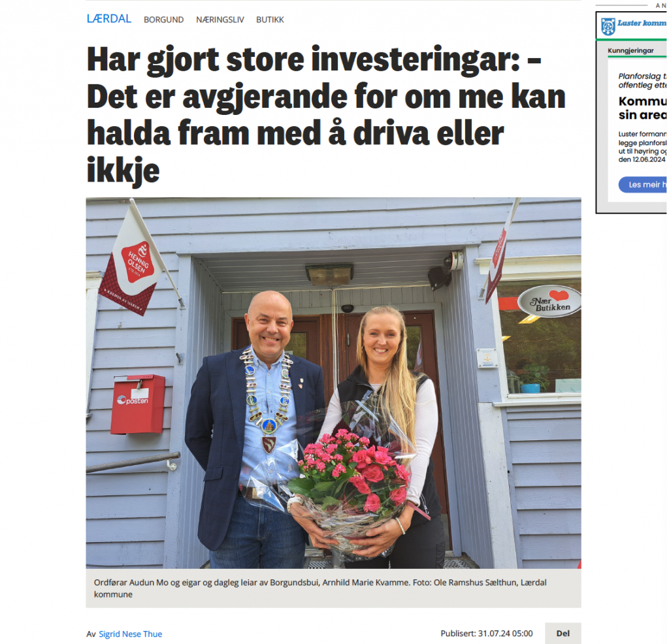Open author Sigrid Nese Thue's page
Image resolution: width=669 pixels, height=644 pixels.
point(131,634)
